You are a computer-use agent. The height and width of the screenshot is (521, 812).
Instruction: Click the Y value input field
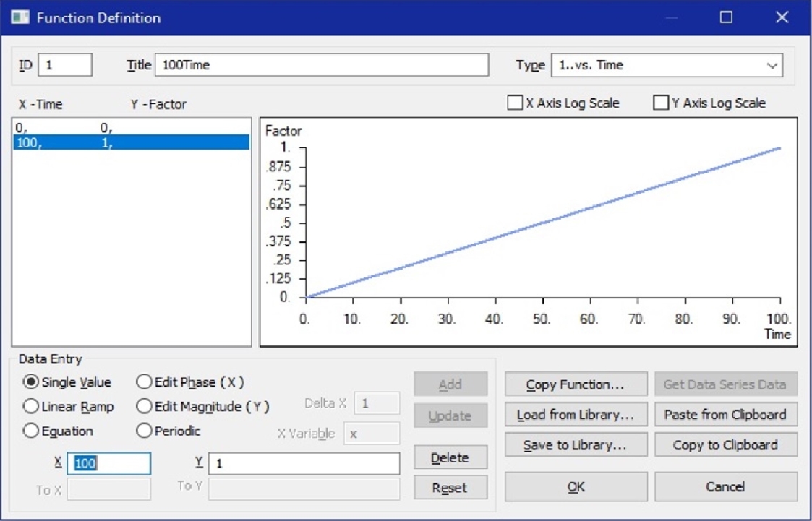(x=304, y=464)
